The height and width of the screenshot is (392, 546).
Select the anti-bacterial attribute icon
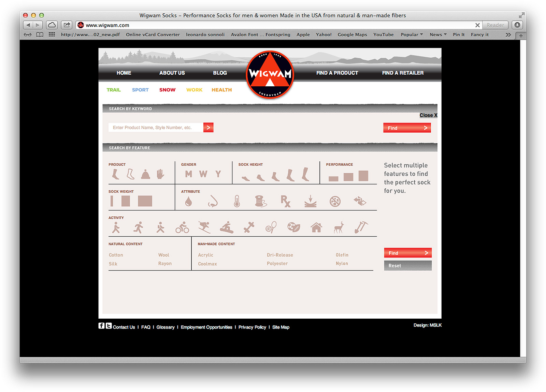click(x=335, y=201)
